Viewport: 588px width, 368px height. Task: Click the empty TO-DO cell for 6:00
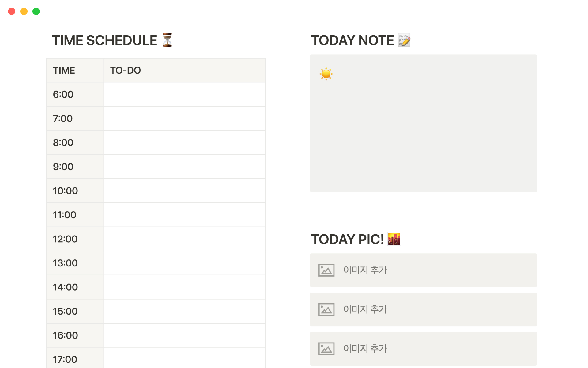click(184, 94)
